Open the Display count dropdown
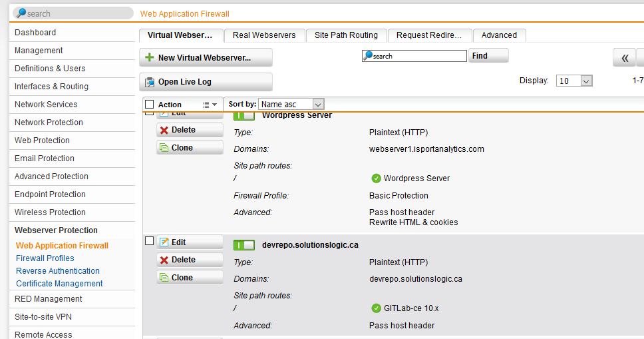Image resolution: width=644 pixels, height=339 pixels. click(x=574, y=81)
